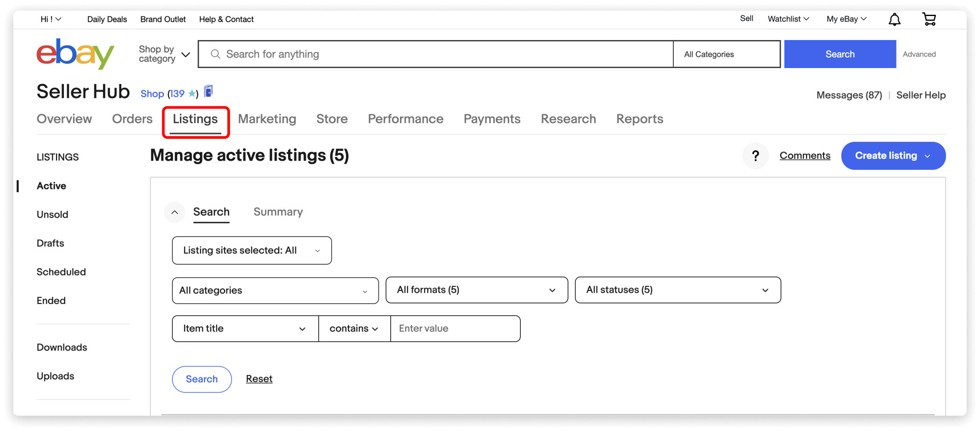The height and width of the screenshot is (432, 980).
Task: Open the Item title field selector
Action: (245, 329)
